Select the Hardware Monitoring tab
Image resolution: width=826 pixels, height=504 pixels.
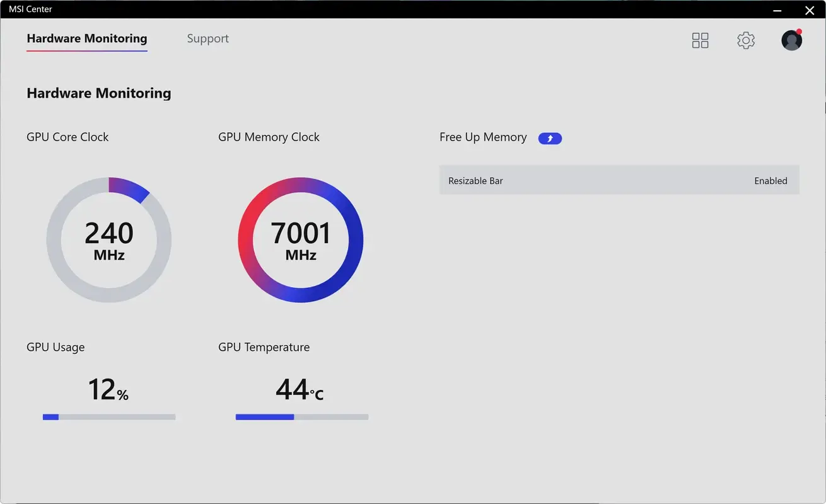tap(86, 38)
